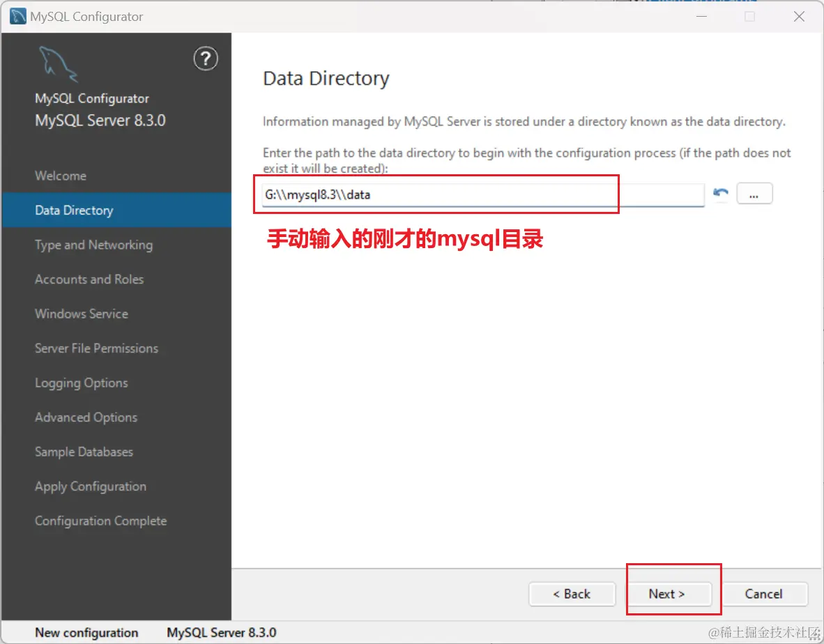Click the MySQL dolphin logo in sidebar
824x644 pixels.
click(59, 64)
